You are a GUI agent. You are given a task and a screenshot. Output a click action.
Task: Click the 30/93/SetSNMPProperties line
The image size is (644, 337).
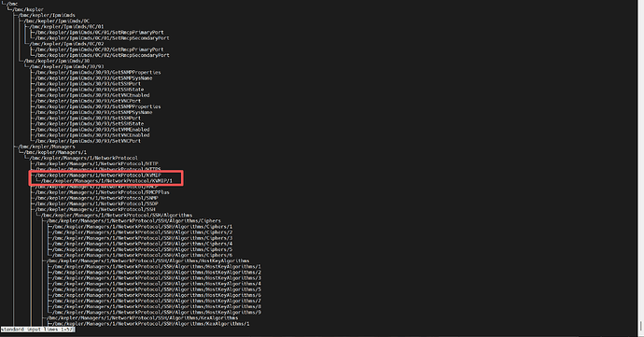(x=98, y=106)
